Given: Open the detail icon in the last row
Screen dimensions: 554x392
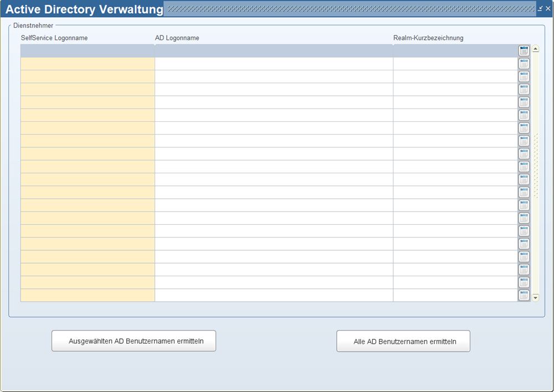Looking at the screenshot, I should (524, 296).
